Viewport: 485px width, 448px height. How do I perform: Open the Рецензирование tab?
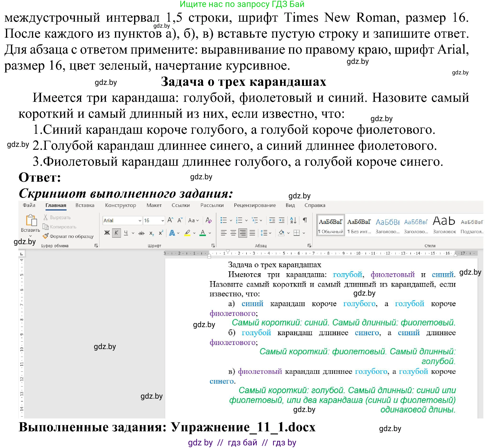tap(255, 205)
